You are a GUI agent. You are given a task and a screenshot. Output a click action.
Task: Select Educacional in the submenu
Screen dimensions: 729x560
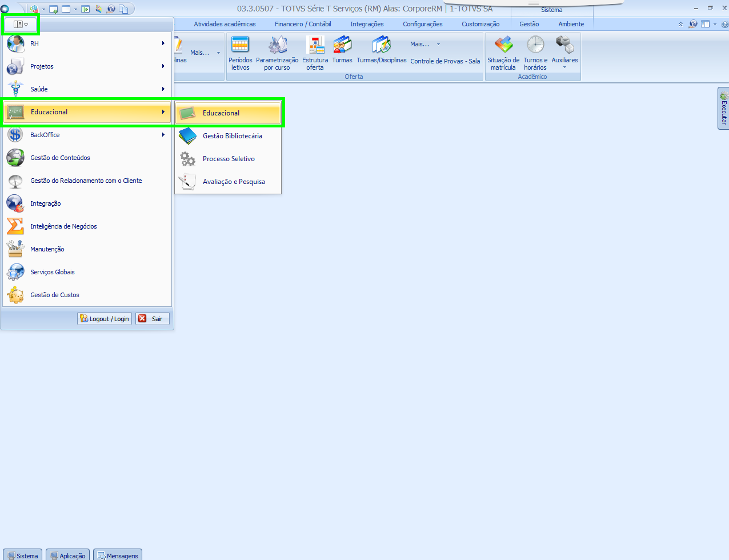[x=229, y=113]
